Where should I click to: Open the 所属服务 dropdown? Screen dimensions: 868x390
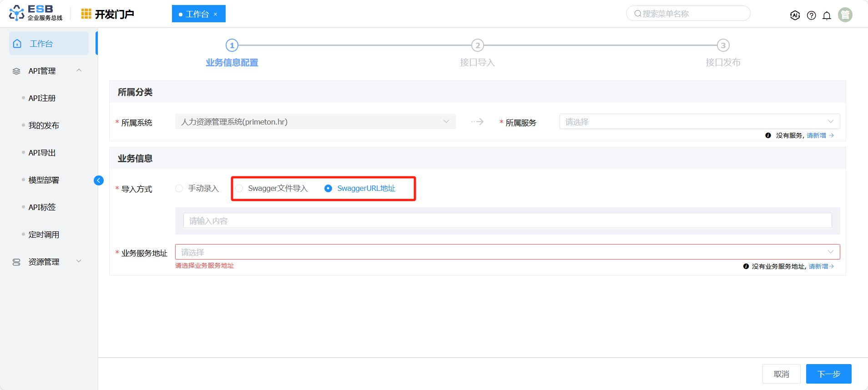700,121
